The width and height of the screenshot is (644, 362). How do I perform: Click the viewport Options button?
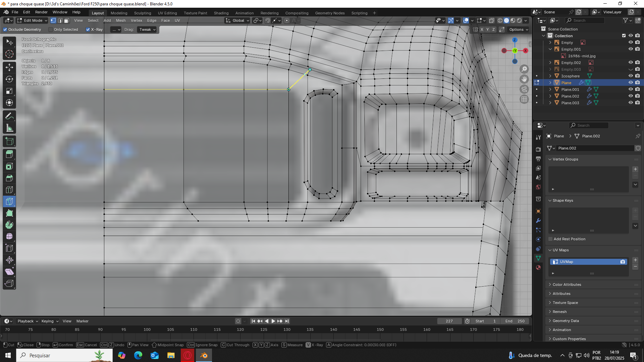point(518,29)
